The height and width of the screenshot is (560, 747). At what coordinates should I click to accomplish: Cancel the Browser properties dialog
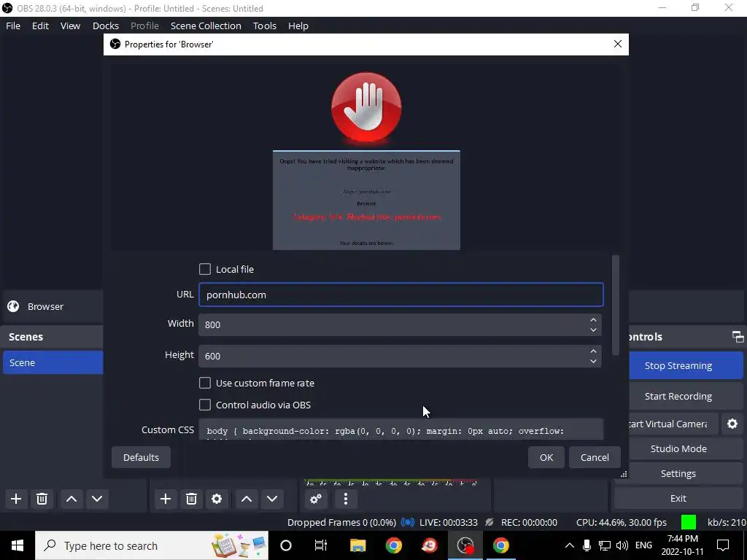(x=595, y=457)
